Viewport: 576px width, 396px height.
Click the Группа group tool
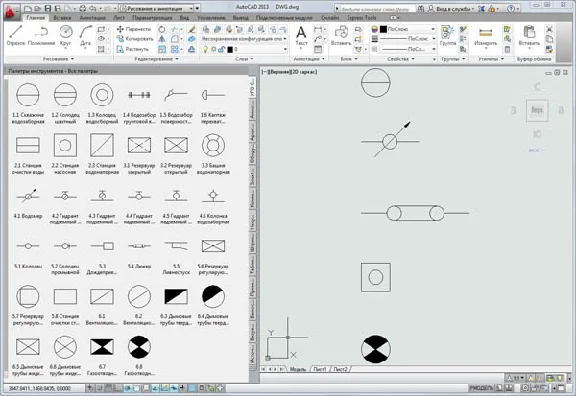point(448,36)
